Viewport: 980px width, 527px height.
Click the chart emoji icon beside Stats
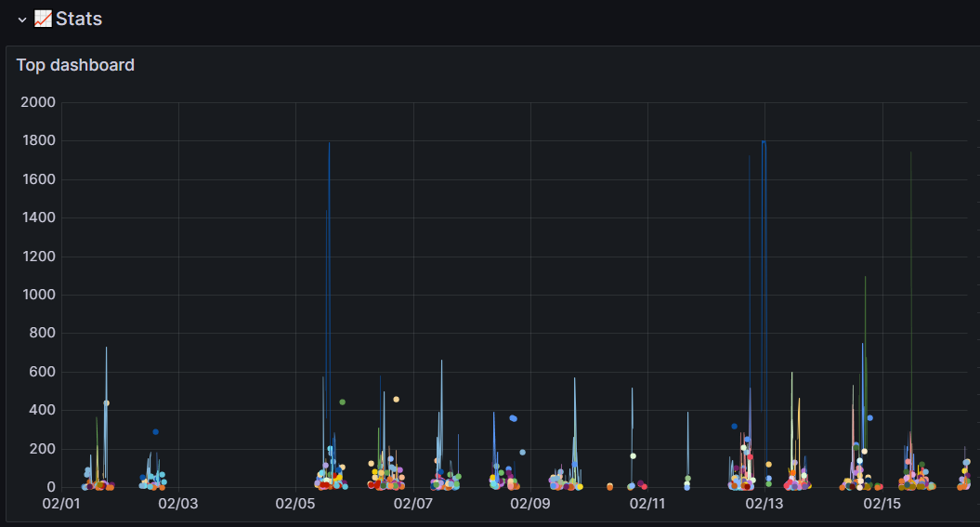(43, 19)
